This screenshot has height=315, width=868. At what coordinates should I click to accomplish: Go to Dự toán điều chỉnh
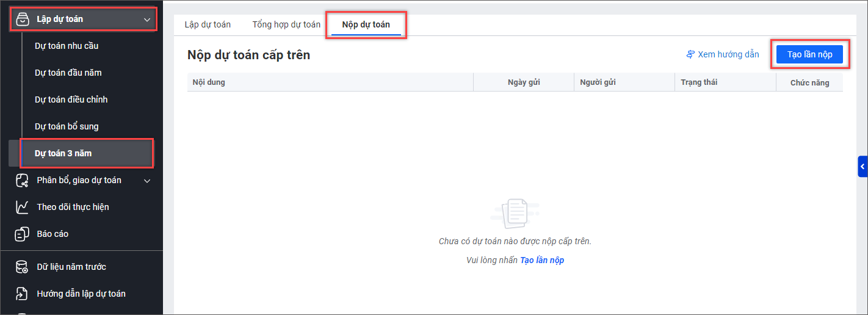[71, 100]
